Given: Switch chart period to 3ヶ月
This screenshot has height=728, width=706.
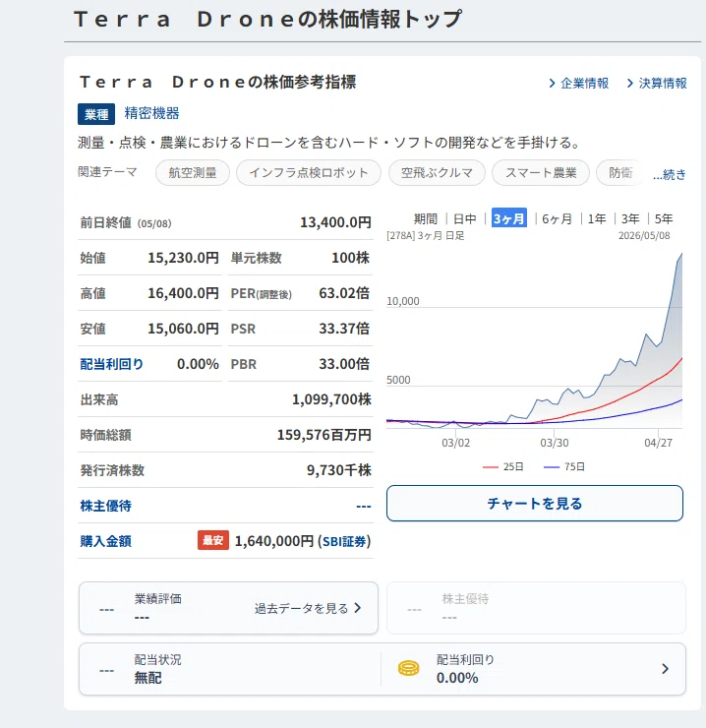Looking at the screenshot, I should (x=508, y=218).
